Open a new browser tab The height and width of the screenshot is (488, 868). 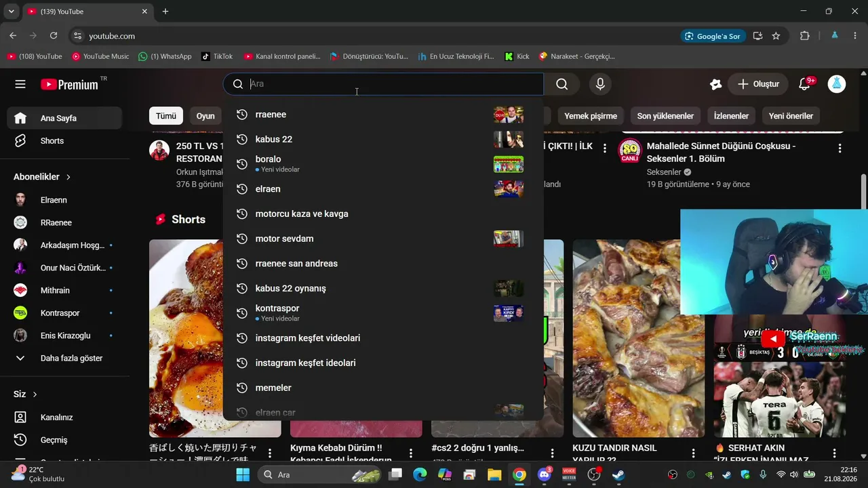click(x=165, y=12)
